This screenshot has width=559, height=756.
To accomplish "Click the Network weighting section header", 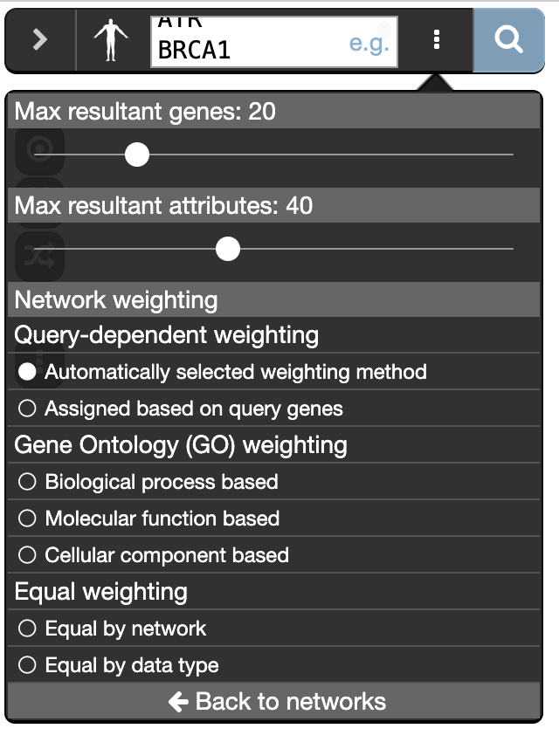I will (116, 300).
